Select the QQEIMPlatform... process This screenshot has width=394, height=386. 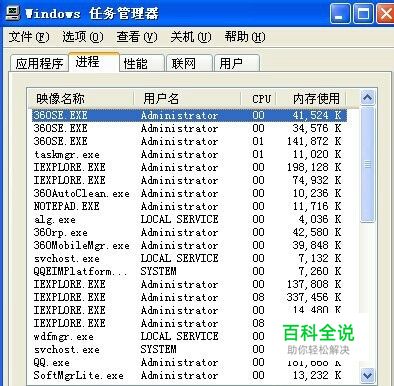189,271
